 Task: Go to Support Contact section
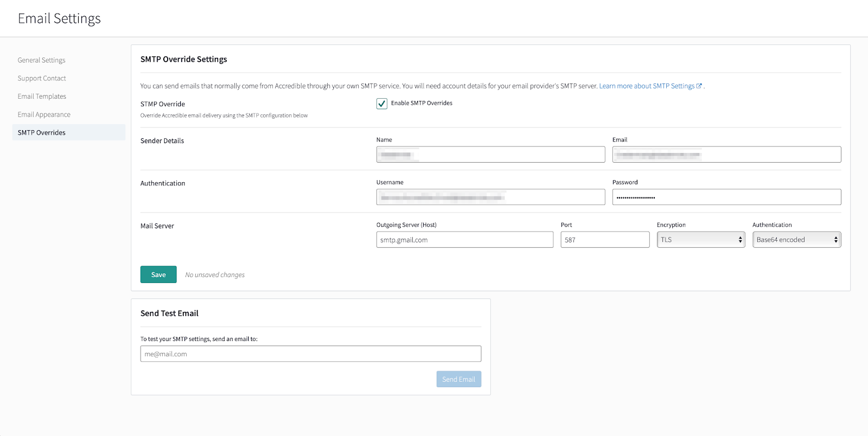pyautogui.click(x=42, y=78)
